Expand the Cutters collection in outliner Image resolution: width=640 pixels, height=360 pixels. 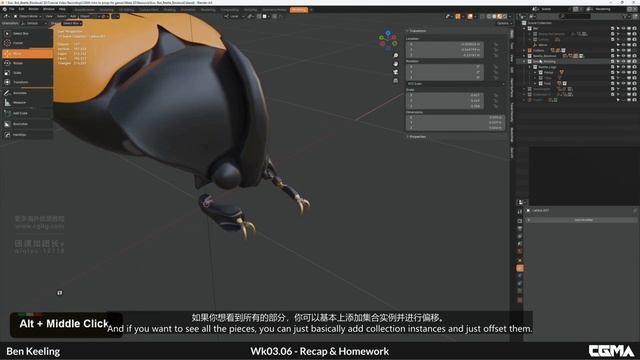[524, 50]
